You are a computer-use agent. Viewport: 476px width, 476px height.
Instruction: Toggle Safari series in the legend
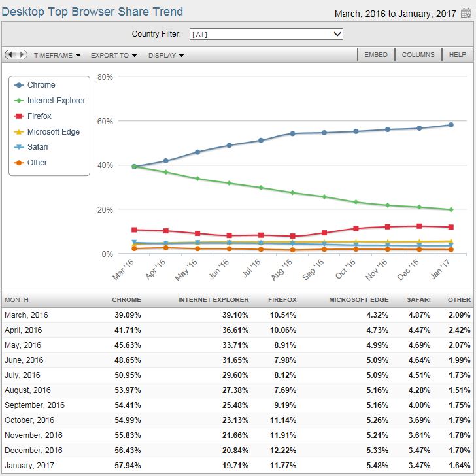(x=31, y=147)
